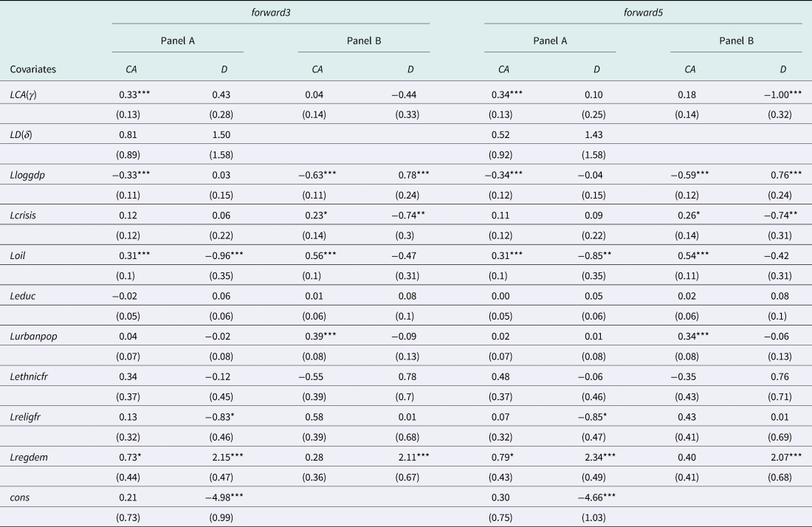Click Panel B header under forward3

pyautogui.click(x=364, y=41)
